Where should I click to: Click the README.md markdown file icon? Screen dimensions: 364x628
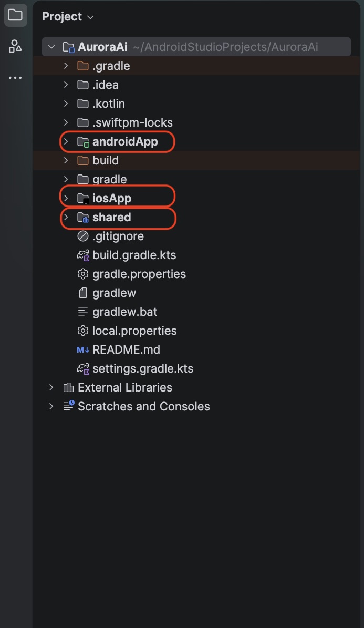(x=83, y=349)
